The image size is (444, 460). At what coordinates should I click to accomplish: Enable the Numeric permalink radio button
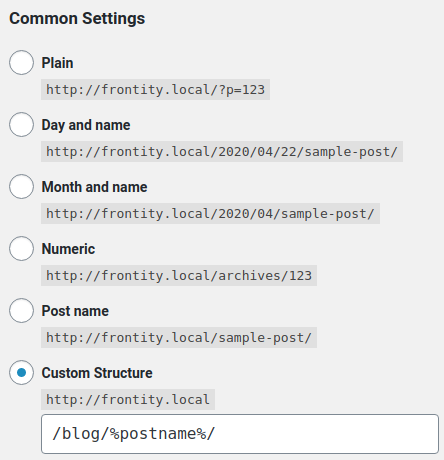click(21, 248)
